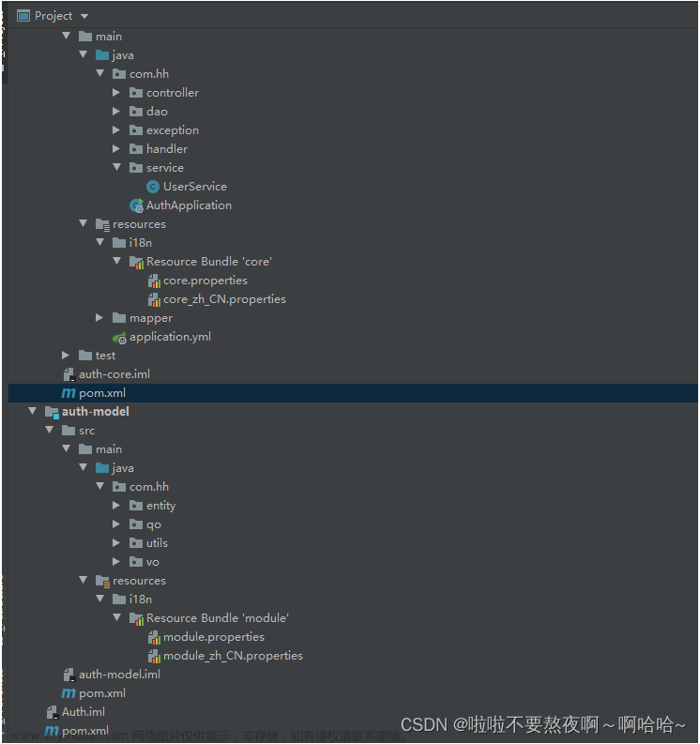Expand the mapper folder arrow
This screenshot has width=700, height=744.
(x=99, y=317)
